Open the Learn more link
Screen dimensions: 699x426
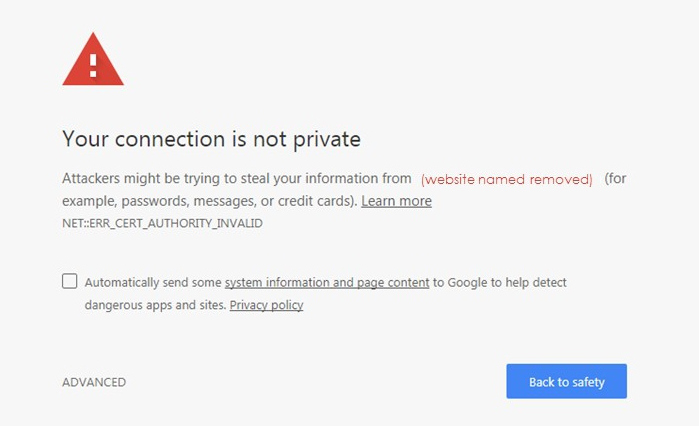click(396, 201)
